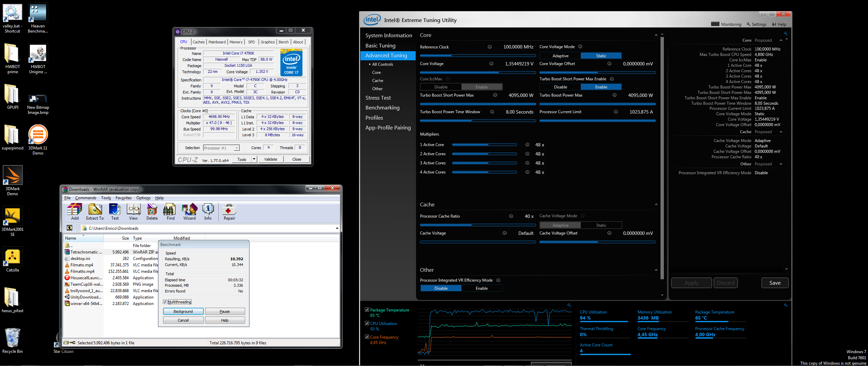Click the Delete icon in WinRAR toolbar
Viewport: 868px width, 366px height.
click(152, 212)
